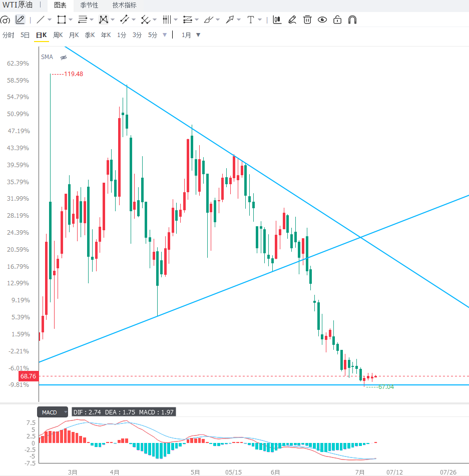Expand the pattern tool dropdown arrow
This screenshot has height=476, width=469.
click(113, 20)
